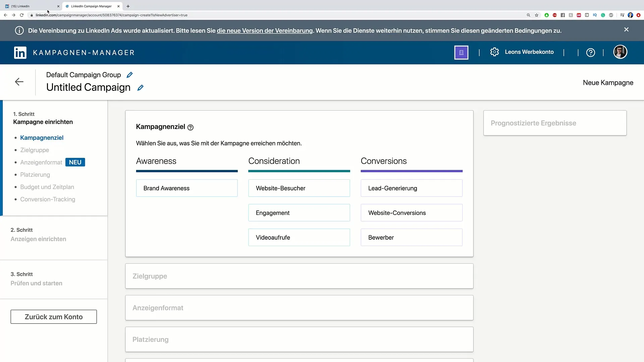Screen dimensions: 644x362
Task: Click the NEU badge
Action: pos(75,162)
